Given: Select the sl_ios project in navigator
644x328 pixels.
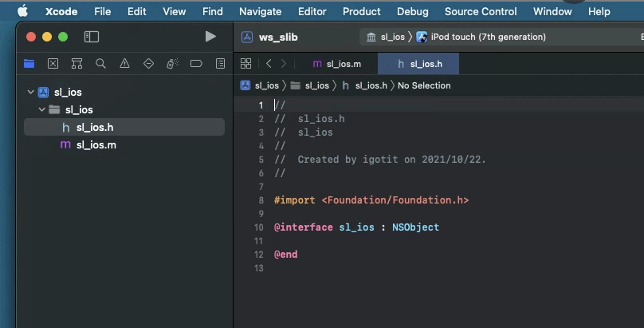Looking at the screenshot, I should pyautogui.click(x=68, y=92).
